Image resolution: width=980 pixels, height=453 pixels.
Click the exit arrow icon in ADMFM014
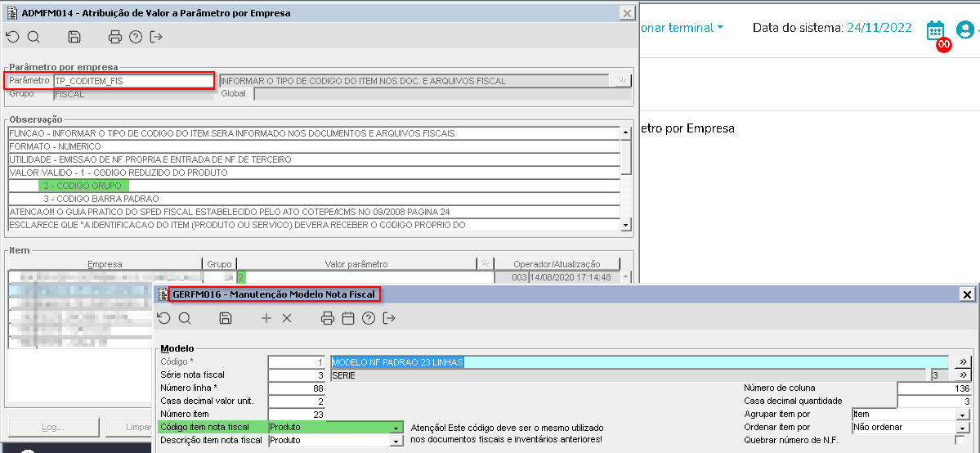pyautogui.click(x=156, y=37)
